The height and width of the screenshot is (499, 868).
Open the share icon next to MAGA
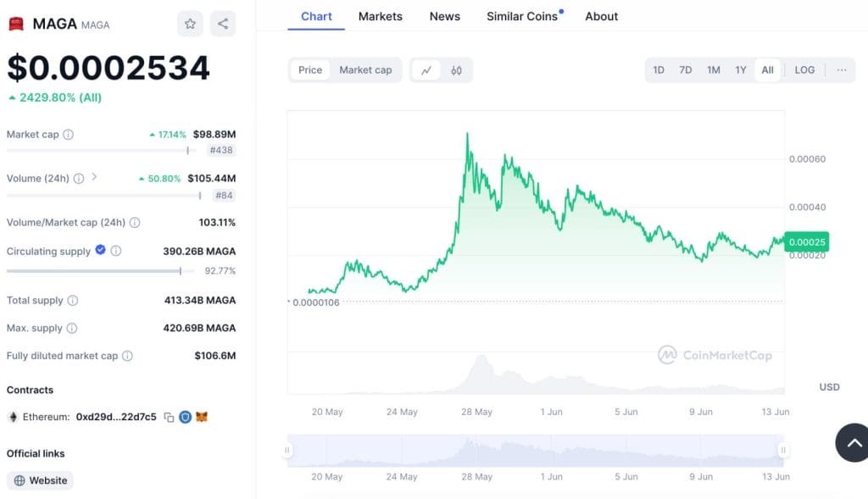[x=222, y=25]
